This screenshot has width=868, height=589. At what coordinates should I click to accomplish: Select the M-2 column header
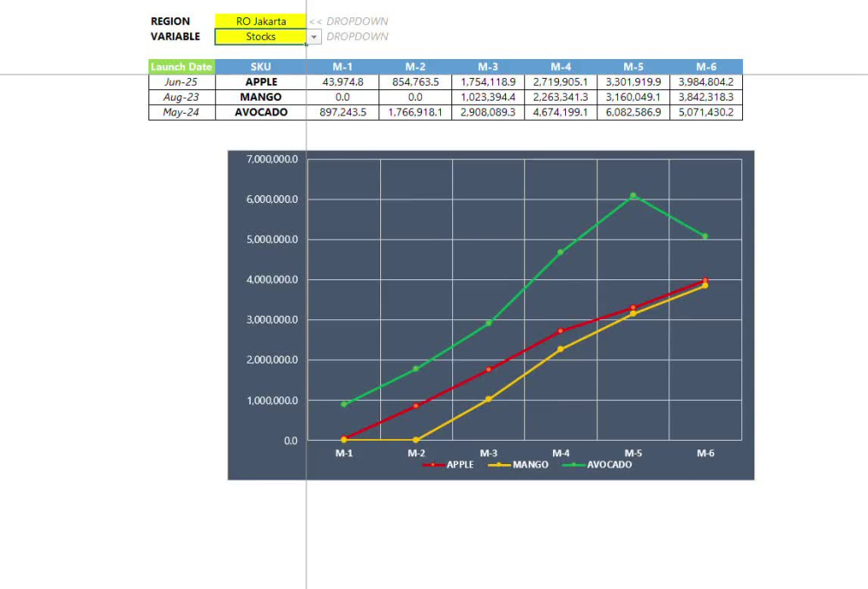click(x=415, y=67)
